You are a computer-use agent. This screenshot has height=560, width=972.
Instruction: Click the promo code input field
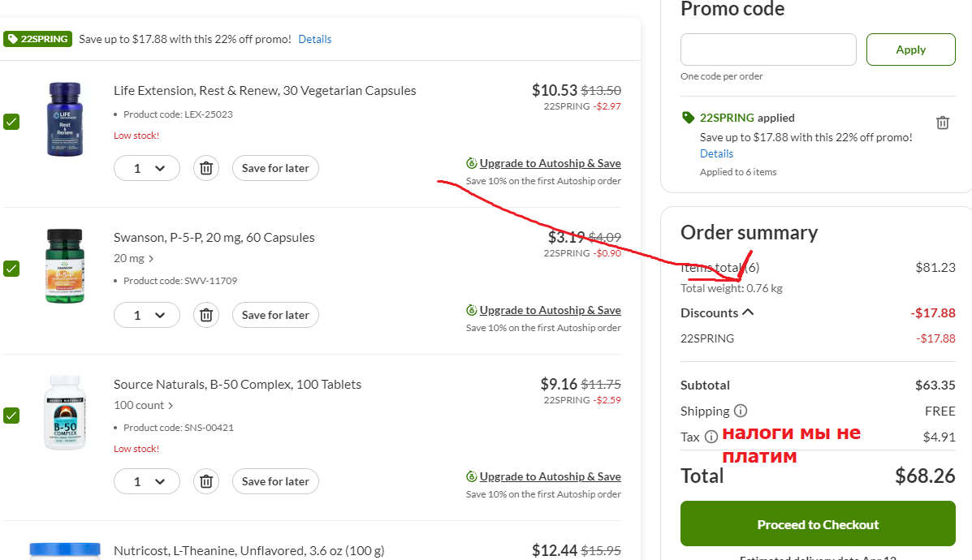(x=768, y=50)
